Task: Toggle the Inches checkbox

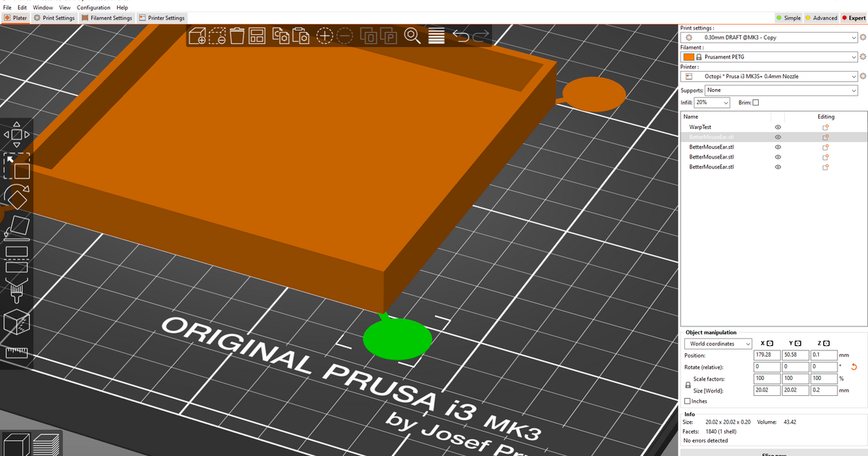Action: 686,401
